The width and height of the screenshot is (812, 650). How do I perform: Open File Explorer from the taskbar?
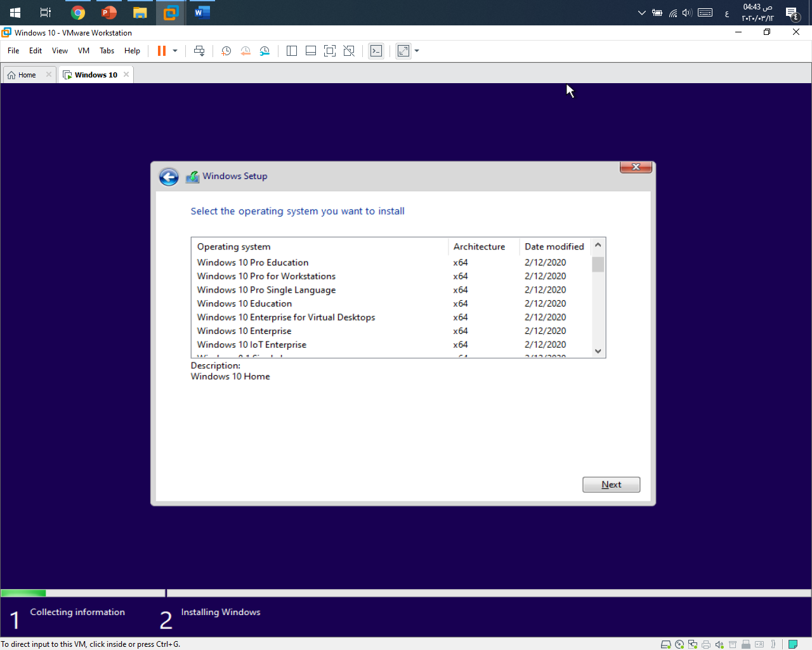click(x=140, y=13)
